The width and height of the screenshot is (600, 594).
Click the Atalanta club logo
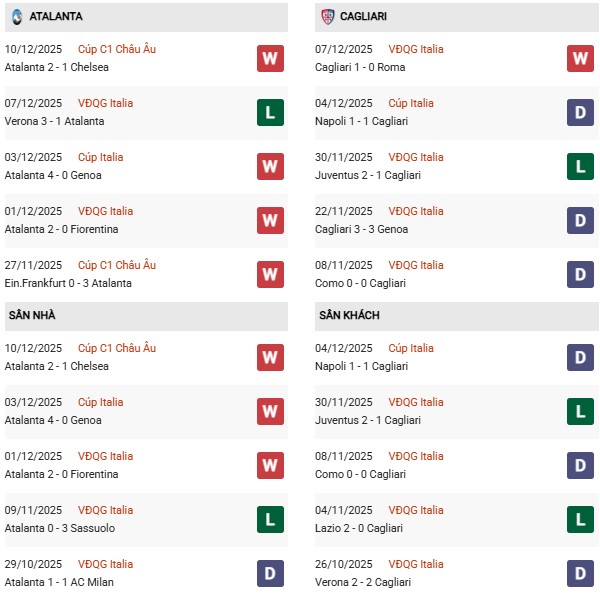pos(17,17)
